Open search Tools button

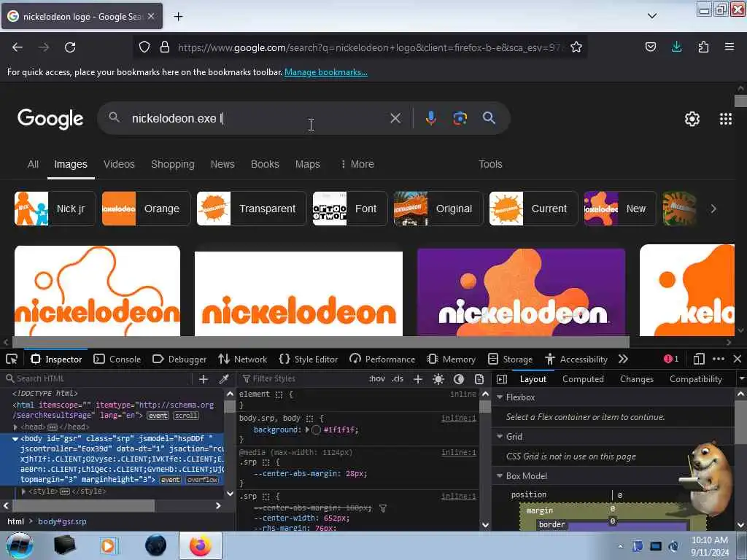tap(490, 164)
